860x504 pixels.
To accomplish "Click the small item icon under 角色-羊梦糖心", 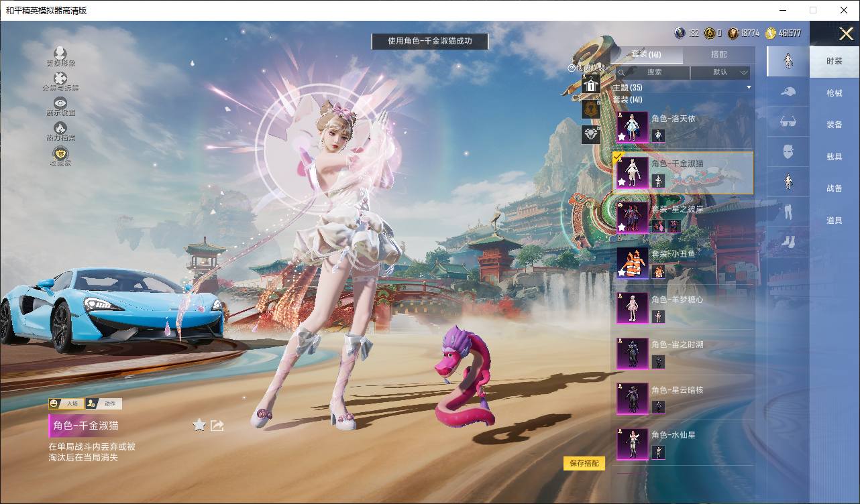I will click(658, 316).
